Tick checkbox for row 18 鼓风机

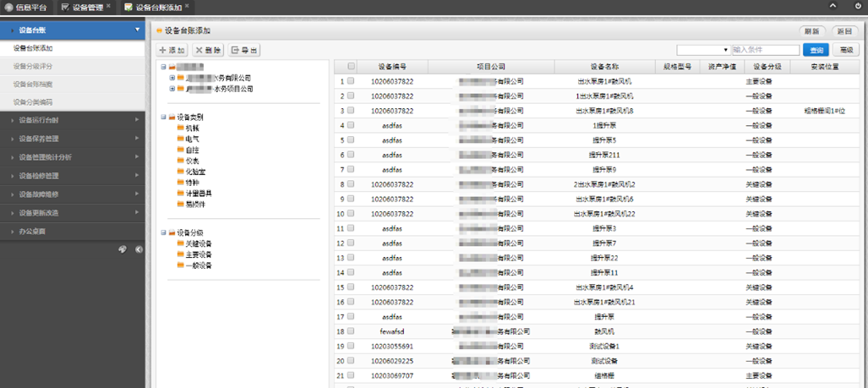click(351, 331)
